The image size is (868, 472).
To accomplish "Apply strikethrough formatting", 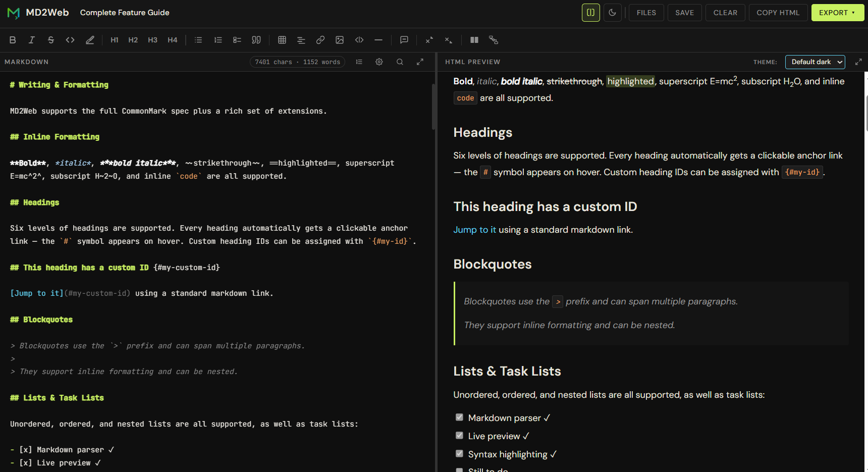I will (50, 40).
